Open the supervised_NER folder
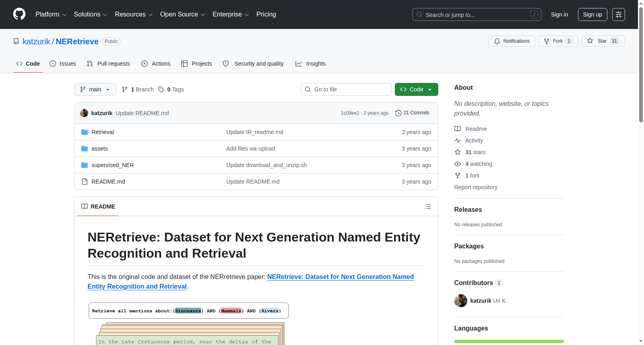This screenshot has height=345, width=644. [x=113, y=165]
